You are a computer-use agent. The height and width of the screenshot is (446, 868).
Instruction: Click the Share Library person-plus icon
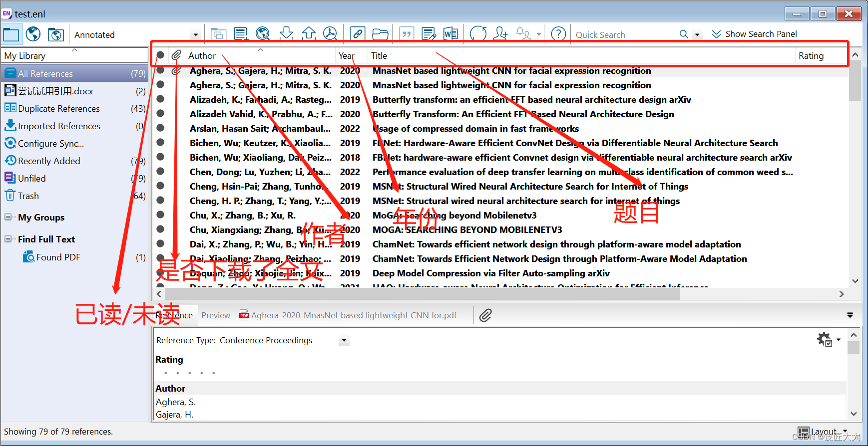(500, 34)
